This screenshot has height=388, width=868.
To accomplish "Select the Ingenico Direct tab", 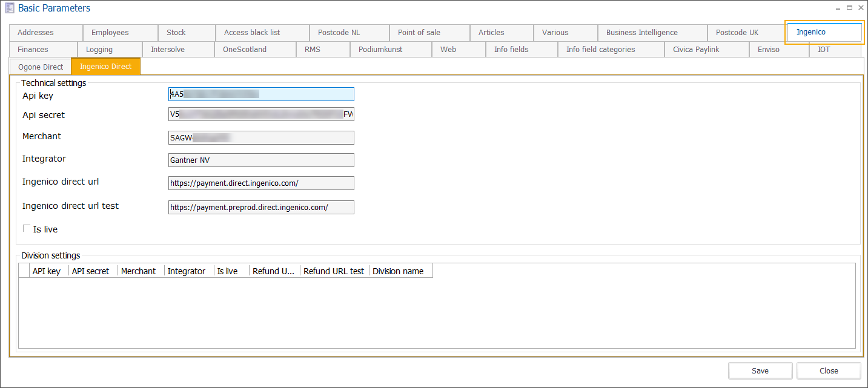I will (x=105, y=67).
